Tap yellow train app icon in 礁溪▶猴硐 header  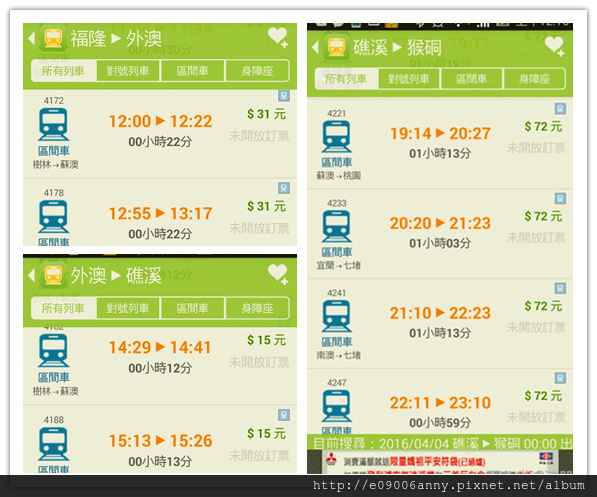click(337, 47)
